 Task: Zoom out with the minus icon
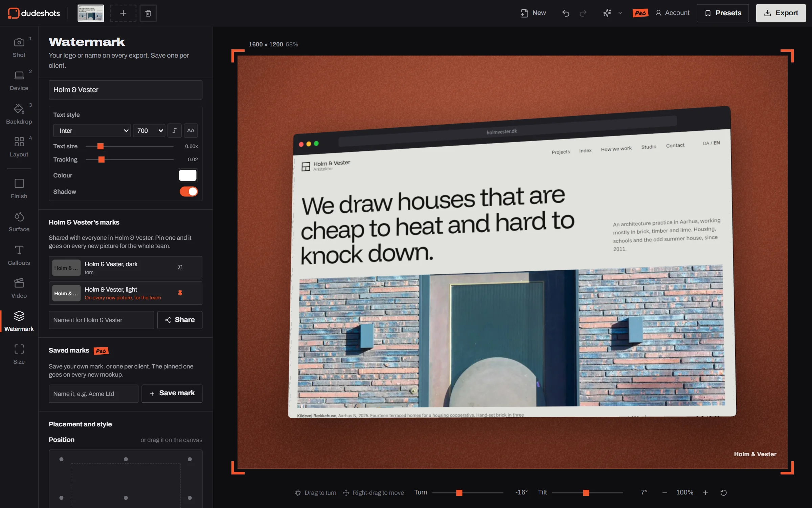(x=664, y=492)
